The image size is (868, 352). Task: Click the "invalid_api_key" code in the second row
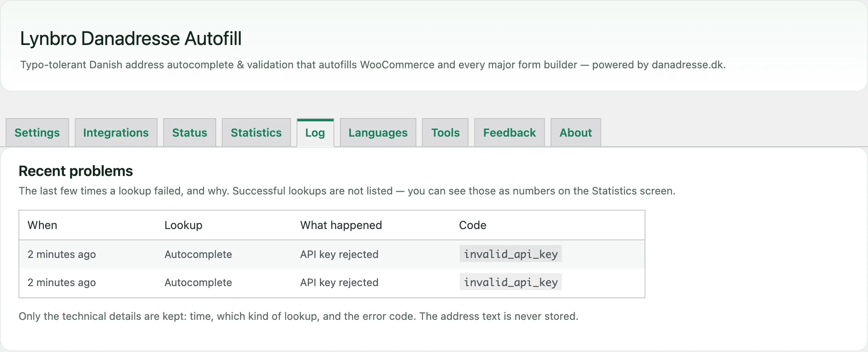click(511, 282)
